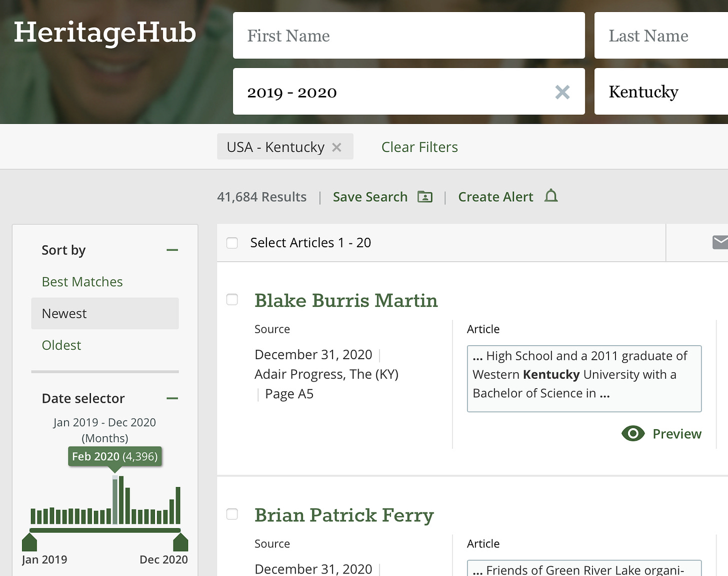Viewport: 728px width, 576px height.
Task: Select the Newest sort option
Action: [x=105, y=313]
